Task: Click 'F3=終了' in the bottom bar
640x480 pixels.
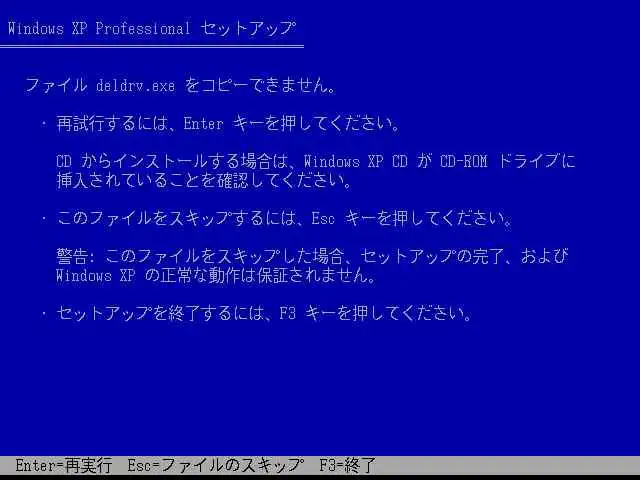Action: pyautogui.click(x=347, y=465)
